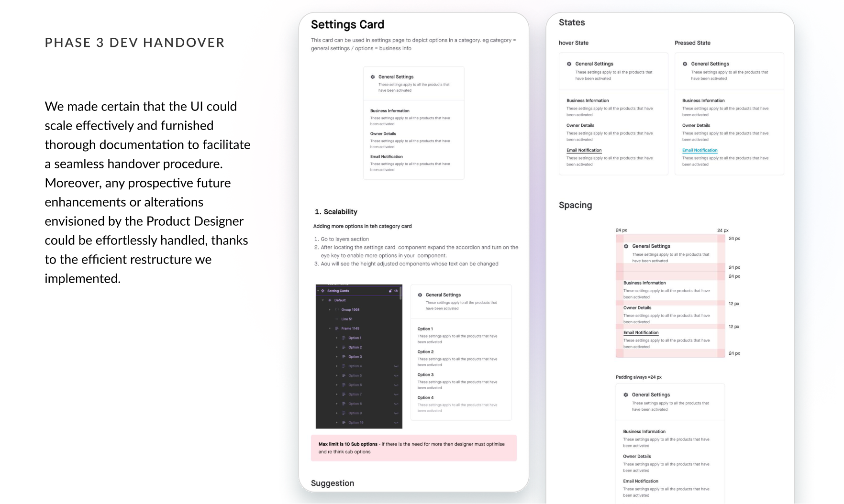Collapse the Setting Cards layer arrow
This screenshot has height=504, width=844.
point(318,291)
